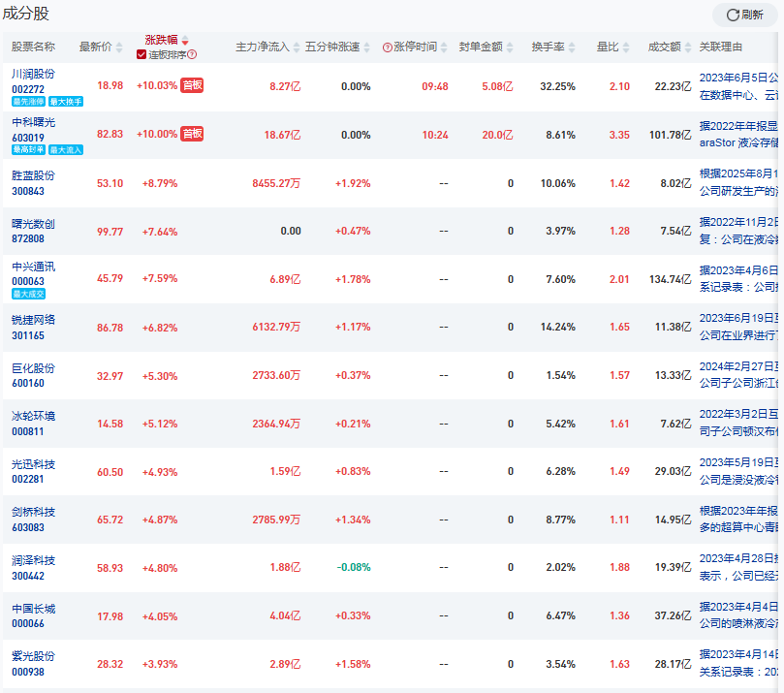Sort by 涨停时间 column arrows
The width and height of the screenshot is (784, 693).
(x=444, y=47)
